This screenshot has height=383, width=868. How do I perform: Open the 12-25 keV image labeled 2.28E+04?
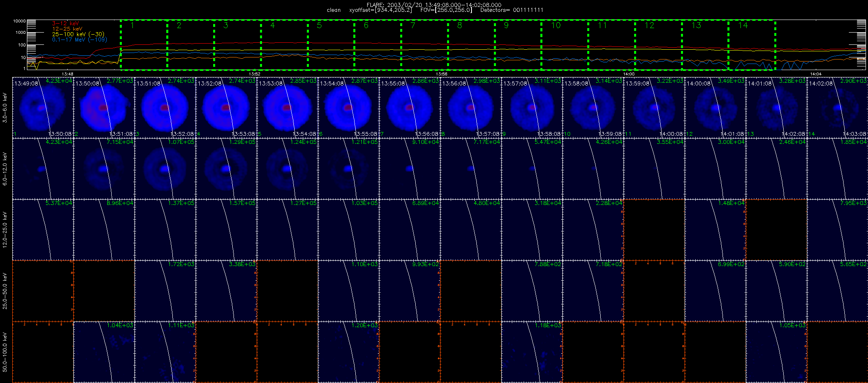tap(593, 230)
